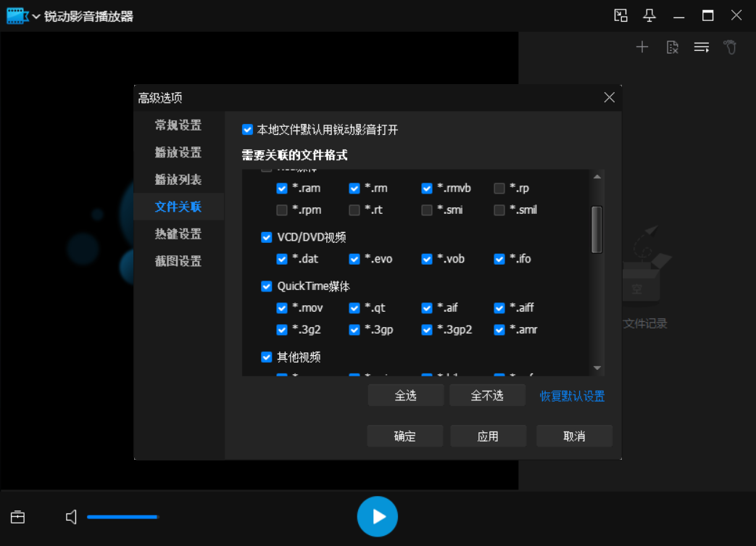Uncheck the *.aif format
This screenshot has height=546, width=756.
point(427,307)
